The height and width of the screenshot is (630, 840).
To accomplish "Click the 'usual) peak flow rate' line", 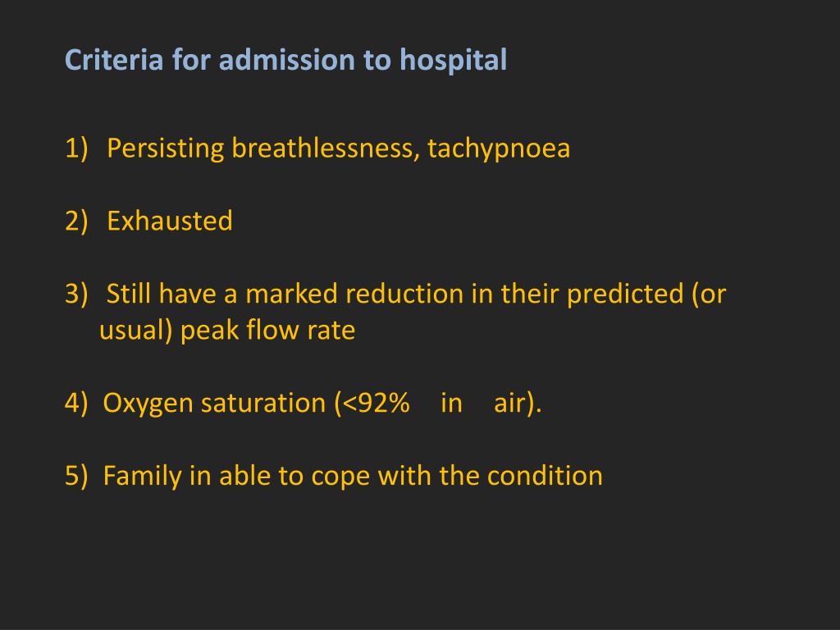I will pyautogui.click(x=227, y=331).
